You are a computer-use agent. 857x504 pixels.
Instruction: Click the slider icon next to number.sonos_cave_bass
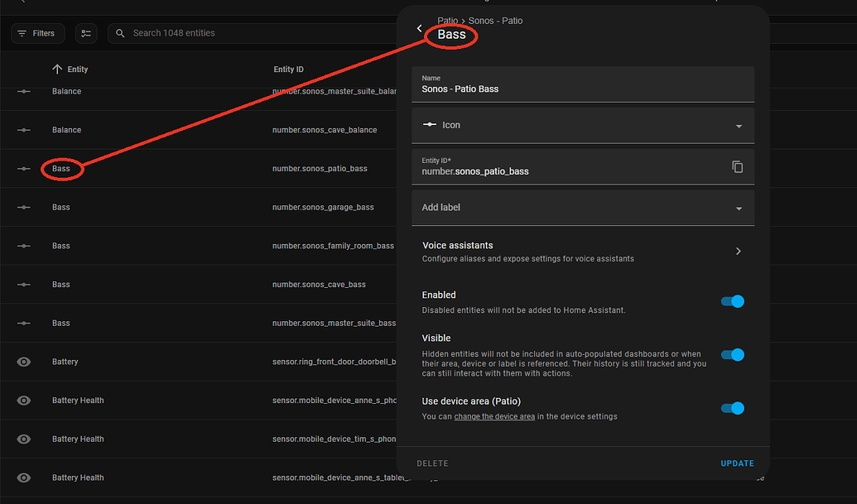[23, 284]
